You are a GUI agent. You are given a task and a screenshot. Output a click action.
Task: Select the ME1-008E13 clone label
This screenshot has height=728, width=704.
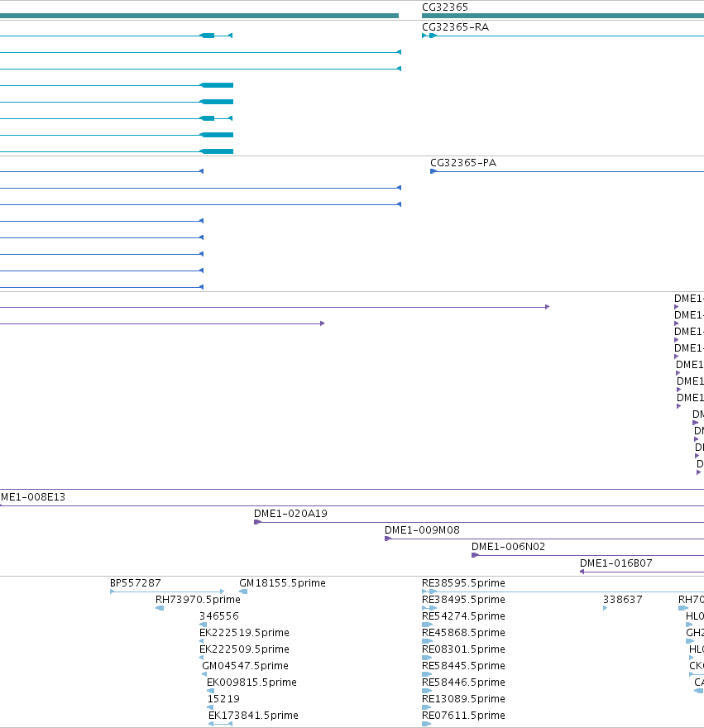(x=32, y=497)
